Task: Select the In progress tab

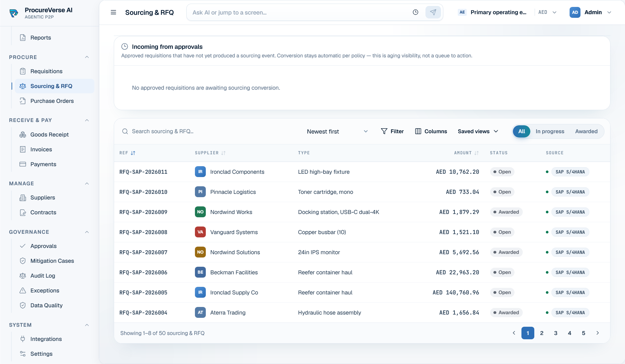Action: (550, 131)
